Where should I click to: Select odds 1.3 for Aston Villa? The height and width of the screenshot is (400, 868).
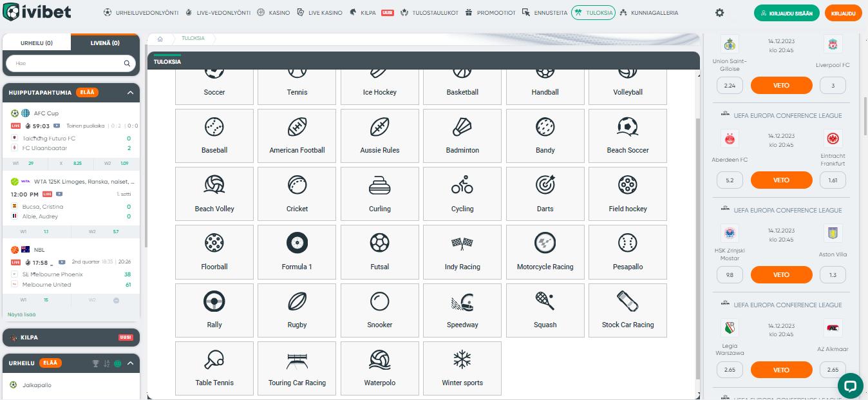pyautogui.click(x=833, y=275)
